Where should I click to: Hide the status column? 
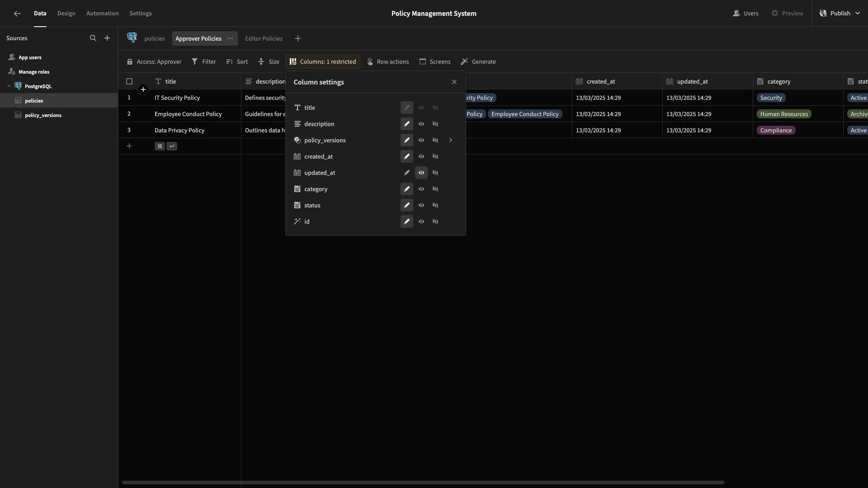point(435,205)
